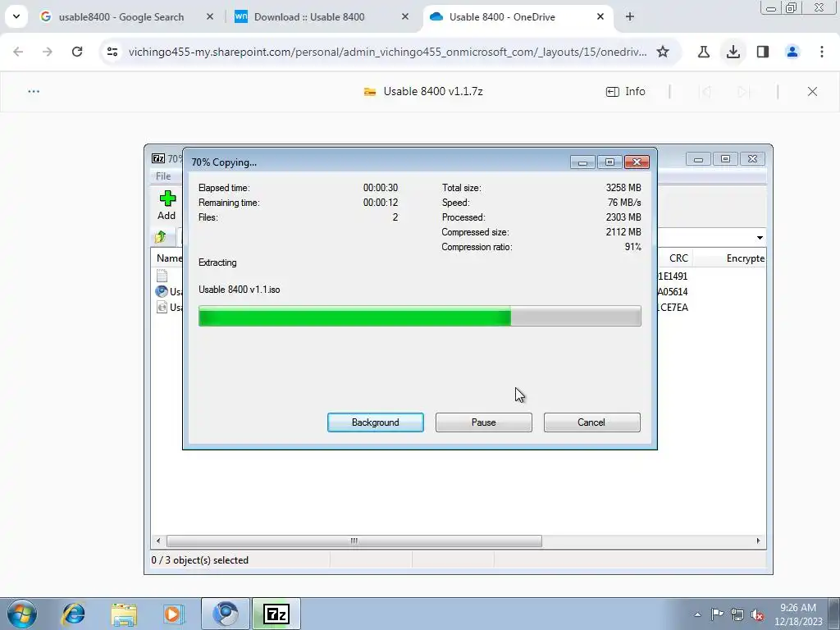840x630 pixels.
Task: Open Windows Media Player from taskbar
Action: [x=174, y=614]
